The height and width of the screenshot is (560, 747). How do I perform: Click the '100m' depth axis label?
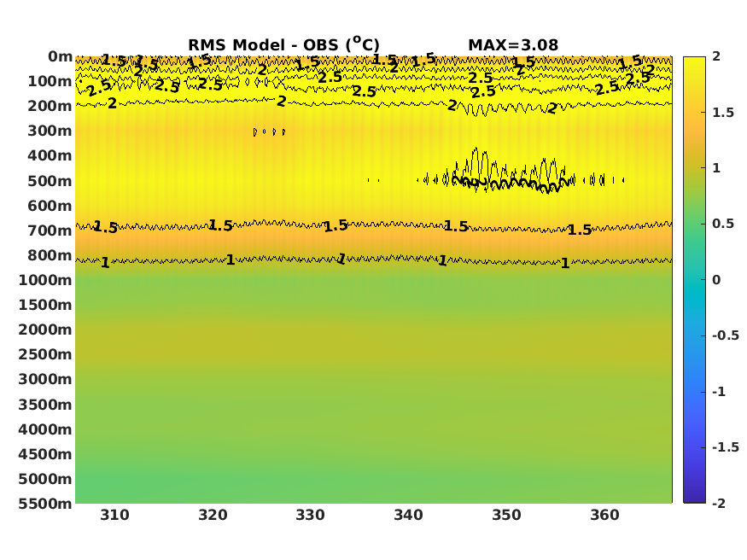(x=50, y=81)
